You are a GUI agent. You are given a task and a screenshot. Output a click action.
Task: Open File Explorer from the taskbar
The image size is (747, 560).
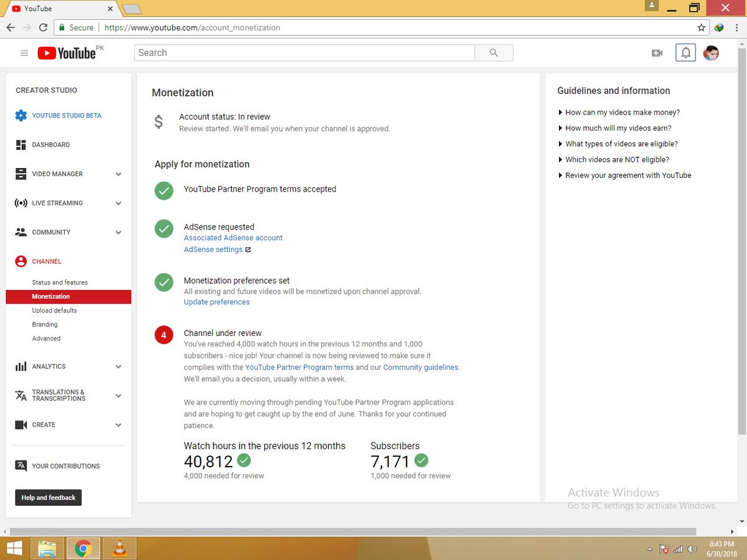(47, 549)
